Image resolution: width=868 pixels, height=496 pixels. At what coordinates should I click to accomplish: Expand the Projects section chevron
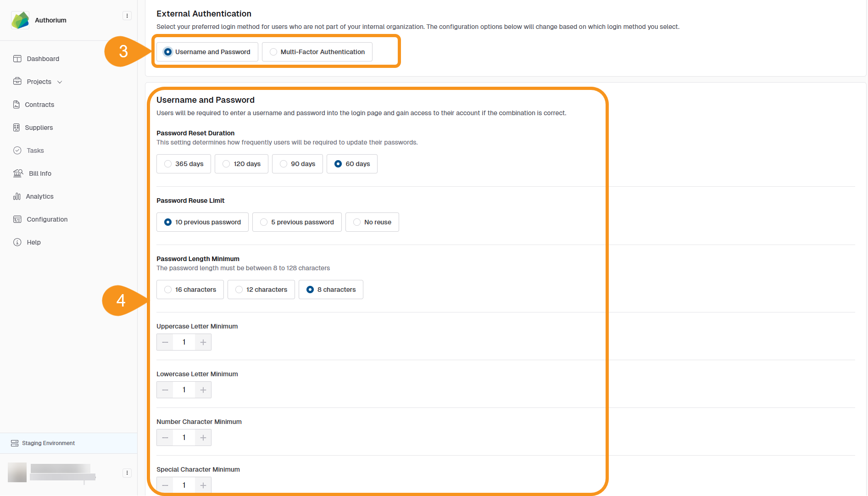pos(60,82)
